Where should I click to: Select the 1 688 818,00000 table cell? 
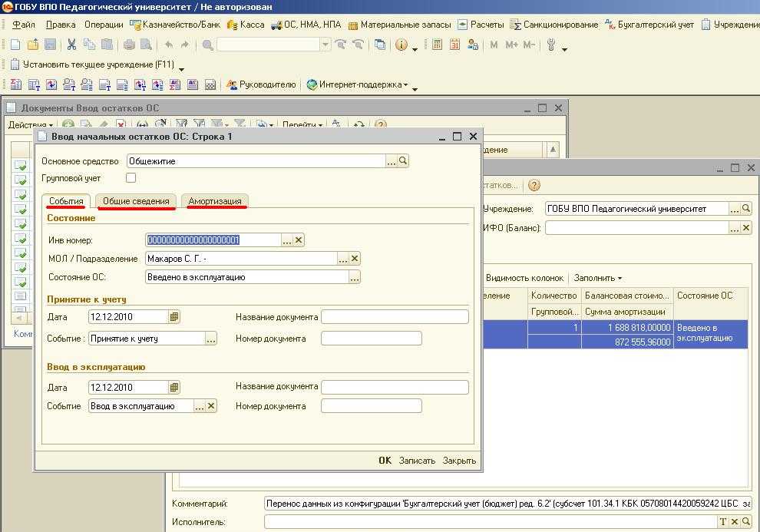coord(627,328)
